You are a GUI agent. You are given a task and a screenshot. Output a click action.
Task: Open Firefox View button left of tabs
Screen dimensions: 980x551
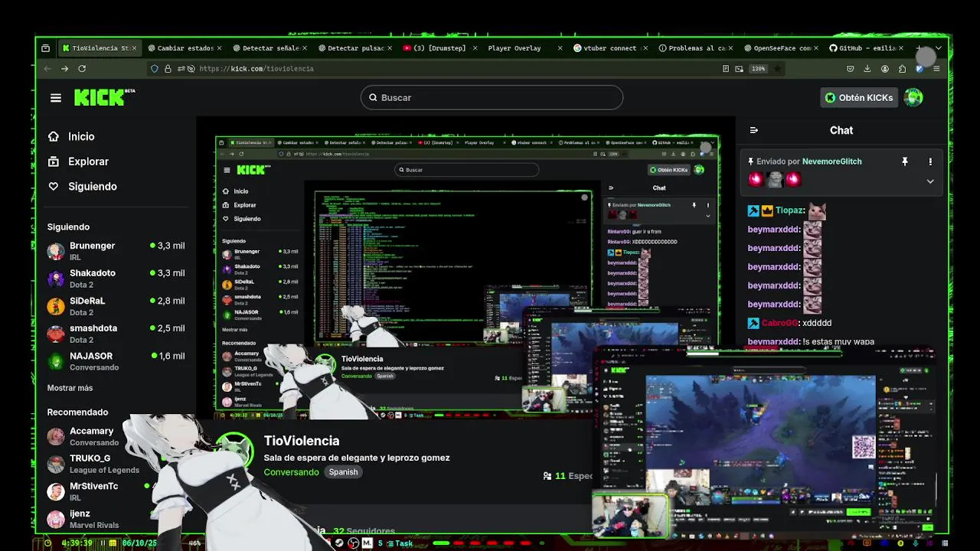pos(46,48)
